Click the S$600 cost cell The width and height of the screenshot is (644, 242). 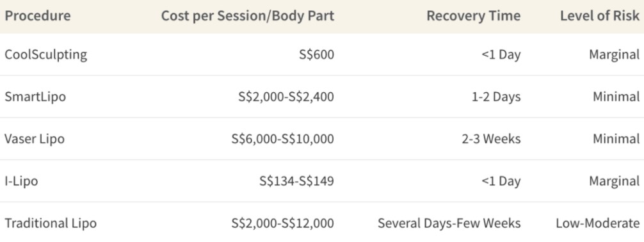317,54
